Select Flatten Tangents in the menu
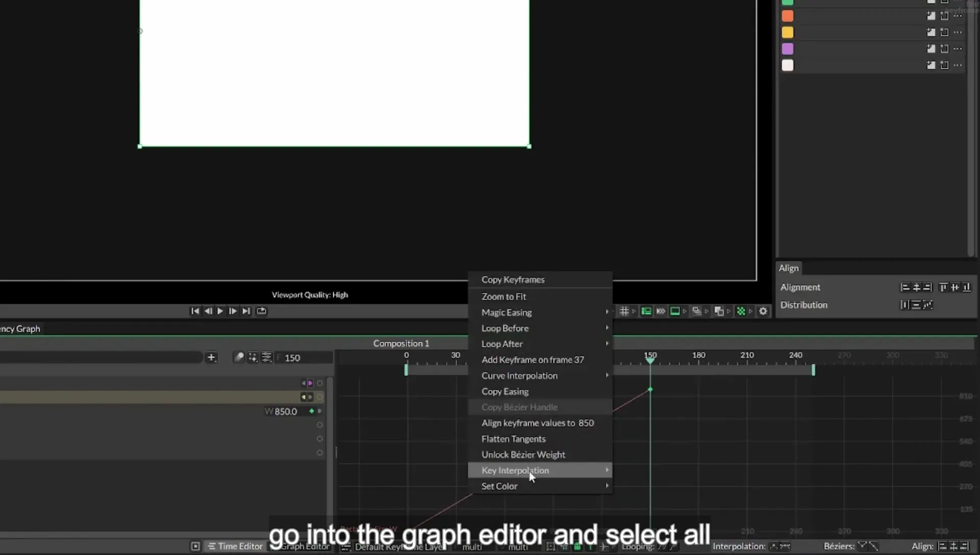 coord(540,439)
